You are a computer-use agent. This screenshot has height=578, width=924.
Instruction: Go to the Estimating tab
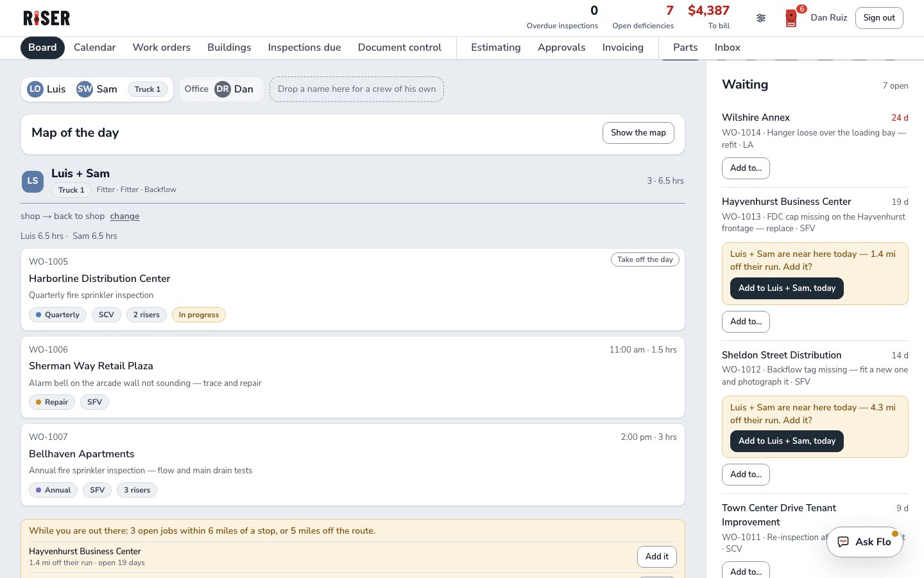point(496,48)
